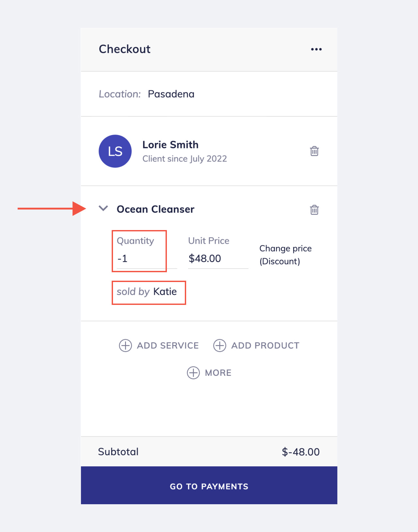Open Lorie Smith's LS avatar
Image resolution: width=418 pixels, height=532 pixels.
click(x=115, y=151)
